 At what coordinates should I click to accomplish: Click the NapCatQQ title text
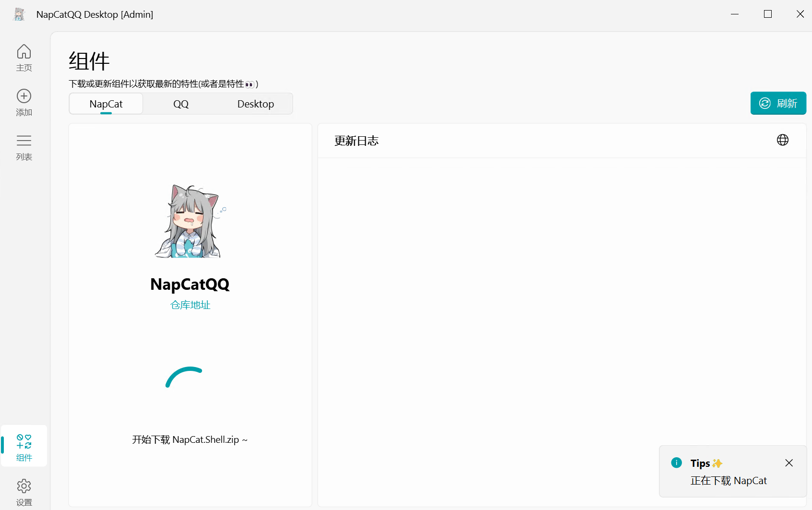tap(190, 284)
